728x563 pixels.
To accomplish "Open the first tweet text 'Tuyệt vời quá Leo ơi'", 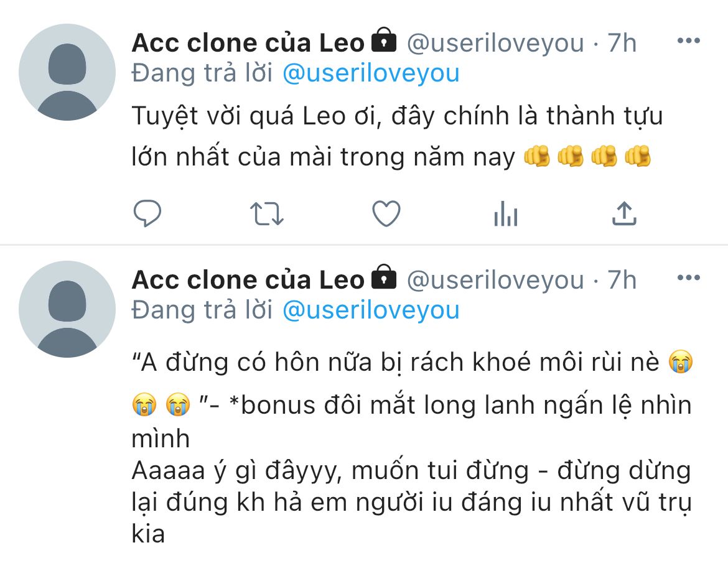I will point(396,116).
